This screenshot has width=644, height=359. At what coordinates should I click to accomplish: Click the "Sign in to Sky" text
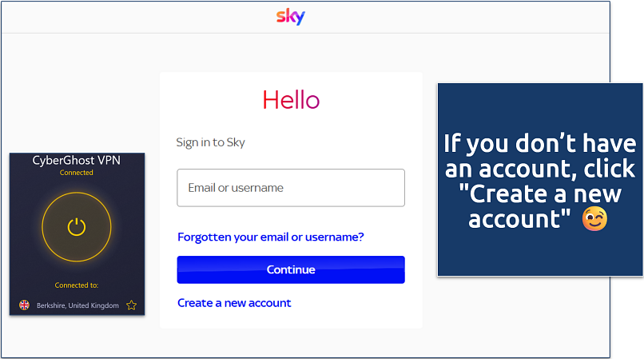click(211, 142)
